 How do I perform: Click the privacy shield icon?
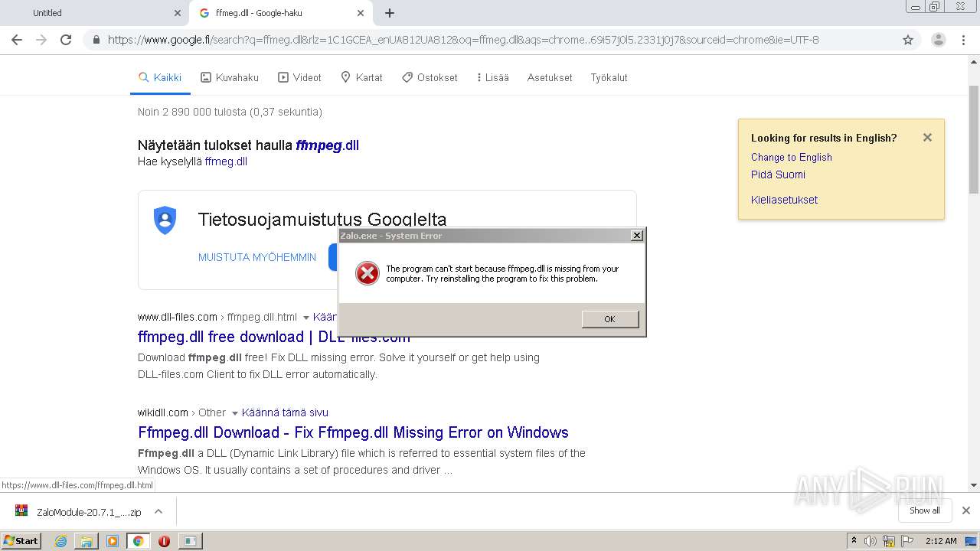165,220
